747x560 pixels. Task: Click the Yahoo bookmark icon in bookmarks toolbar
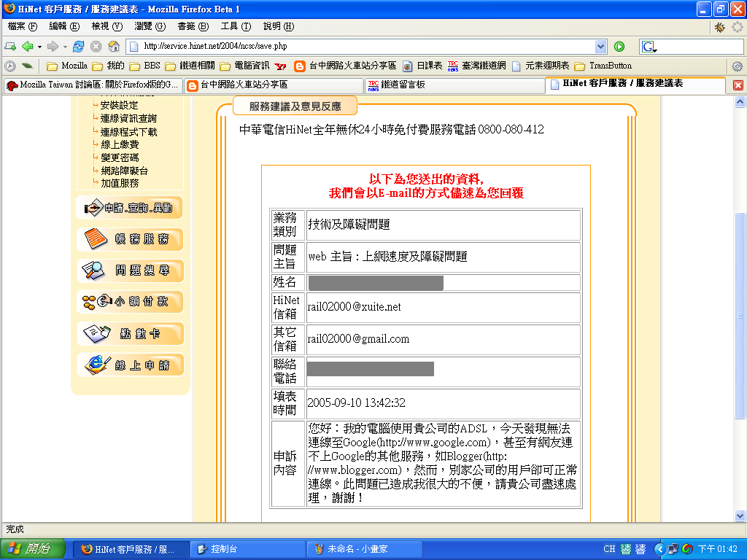coord(280,66)
